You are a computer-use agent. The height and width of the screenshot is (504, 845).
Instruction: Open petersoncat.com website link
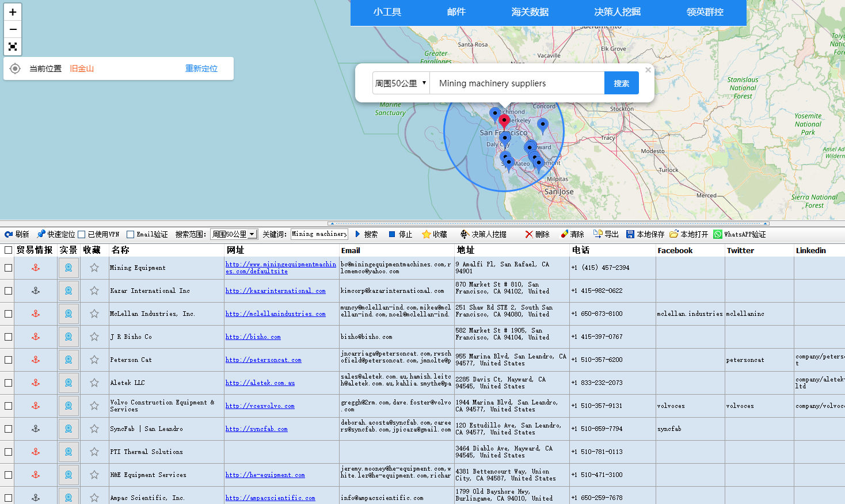(264, 360)
